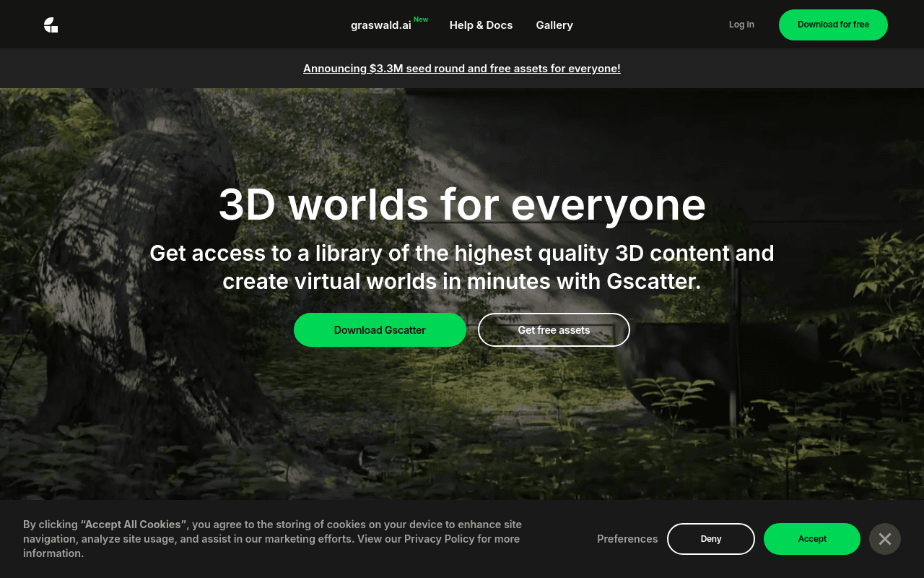Deny cookies in the banner
This screenshot has width=924, height=578.
pyautogui.click(x=711, y=539)
